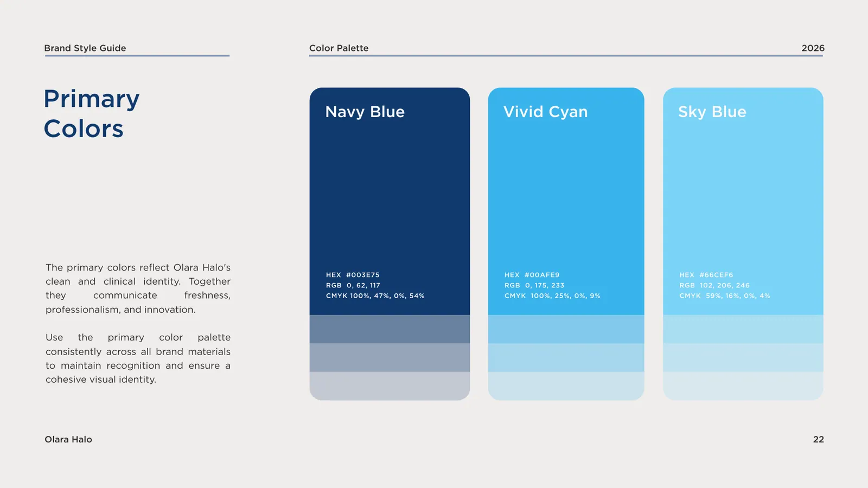Select the darkest tint strip under Sky Blue
The height and width of the screenshot is (488, 868).
click(x=743, y=329)
